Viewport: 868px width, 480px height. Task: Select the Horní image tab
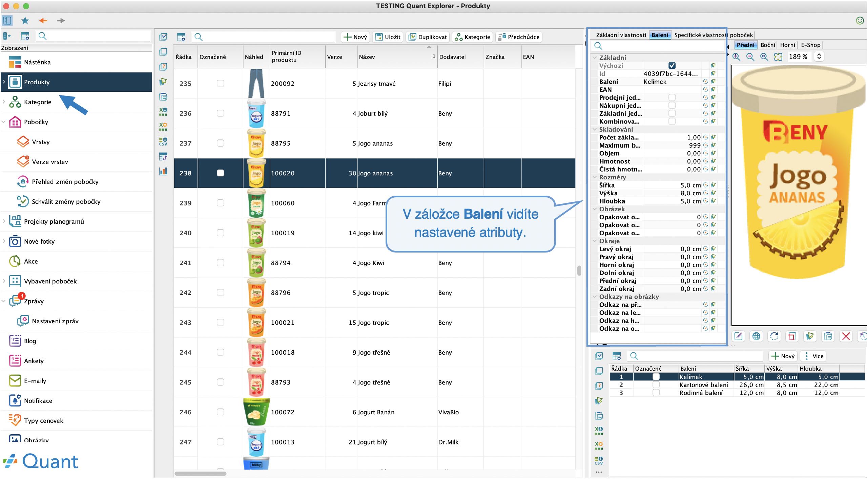[x=788, y=45]
